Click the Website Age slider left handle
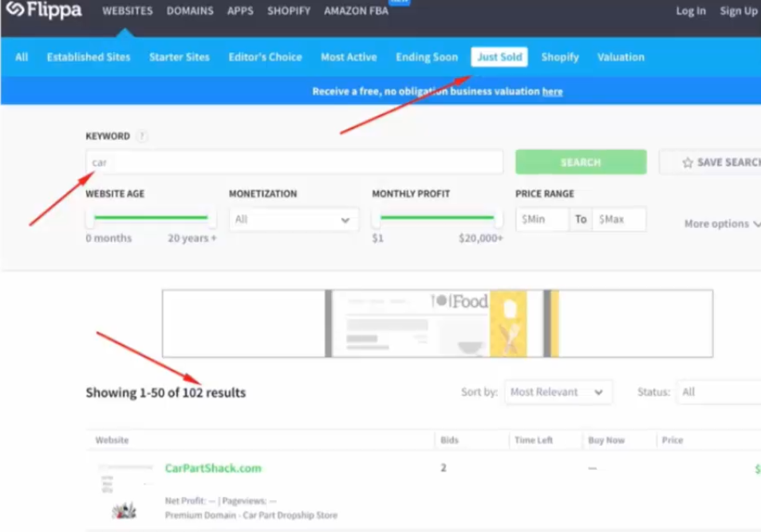 (x=90, y=218)
